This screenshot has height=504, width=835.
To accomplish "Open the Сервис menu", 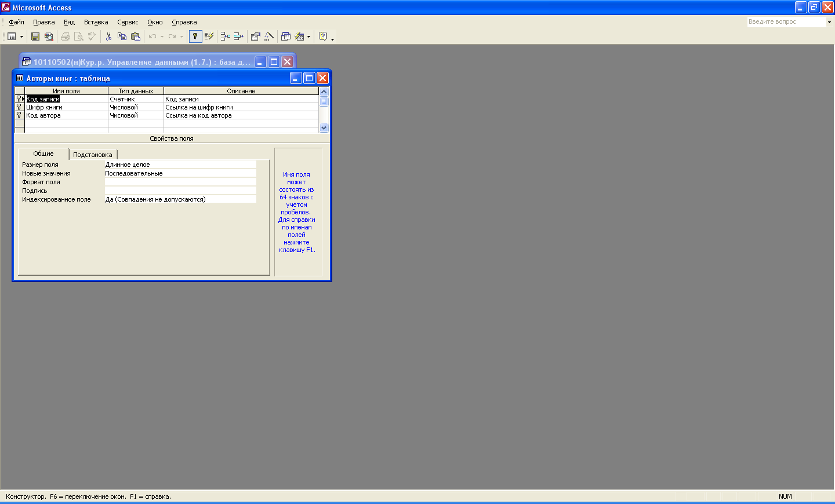I will click(x=128, y=22).
